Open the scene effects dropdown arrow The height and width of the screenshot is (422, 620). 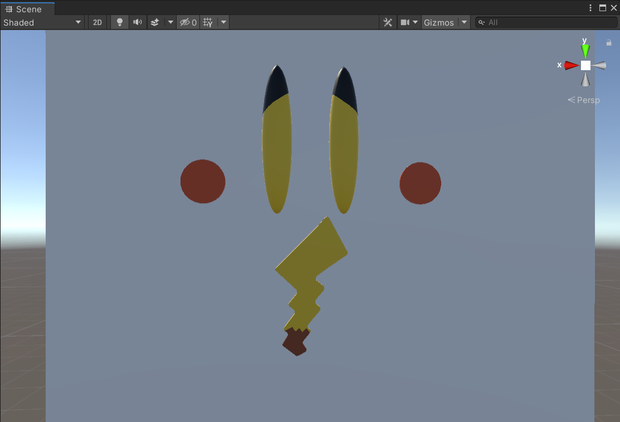170,23
